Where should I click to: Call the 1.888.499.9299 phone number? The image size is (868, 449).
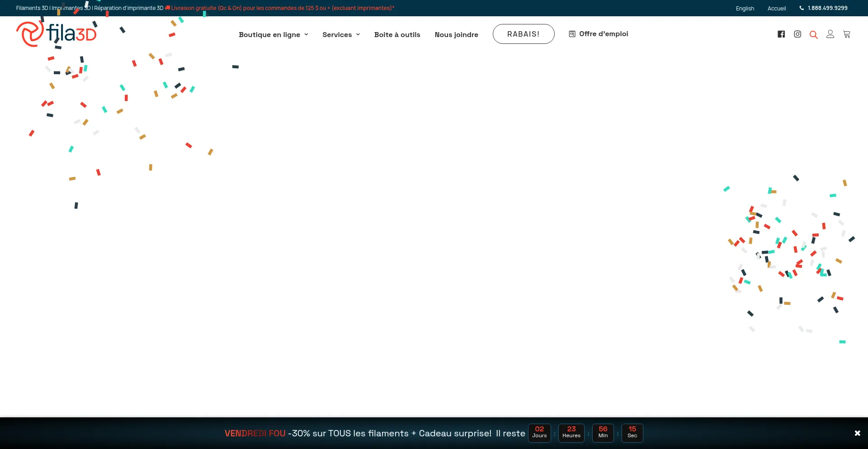pyautogui.click(x=827, y=8)
